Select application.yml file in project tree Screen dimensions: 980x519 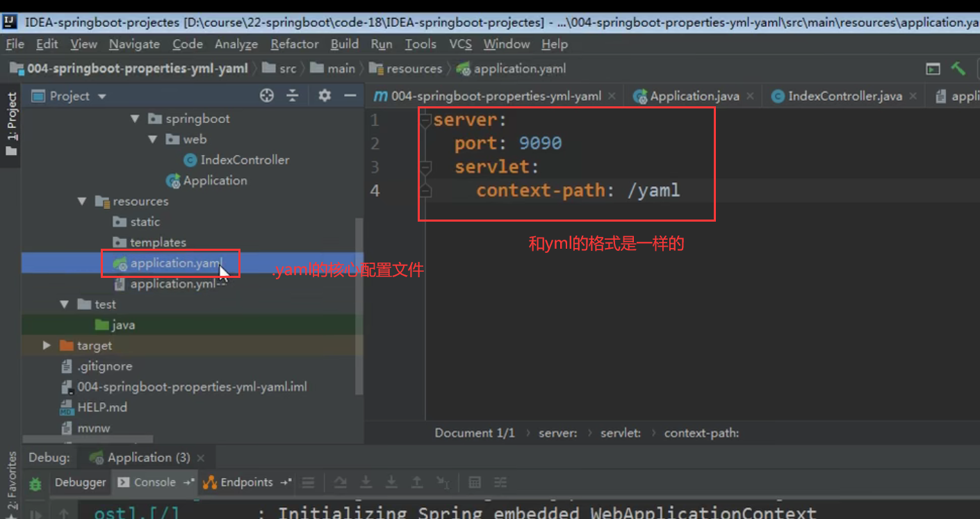coord(170,283)
